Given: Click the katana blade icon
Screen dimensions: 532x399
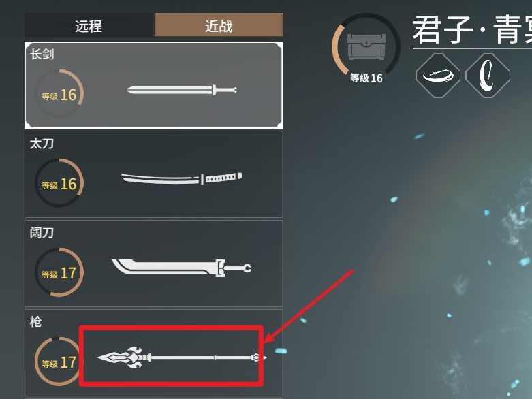Looking at the screenshot, I should pos(182,178).
